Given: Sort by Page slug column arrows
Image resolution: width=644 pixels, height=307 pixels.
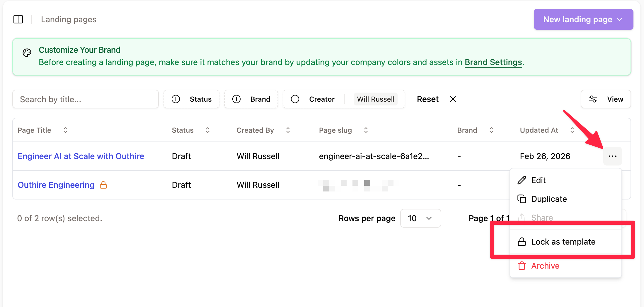Looking at the screenshot, I should [366, 130].
